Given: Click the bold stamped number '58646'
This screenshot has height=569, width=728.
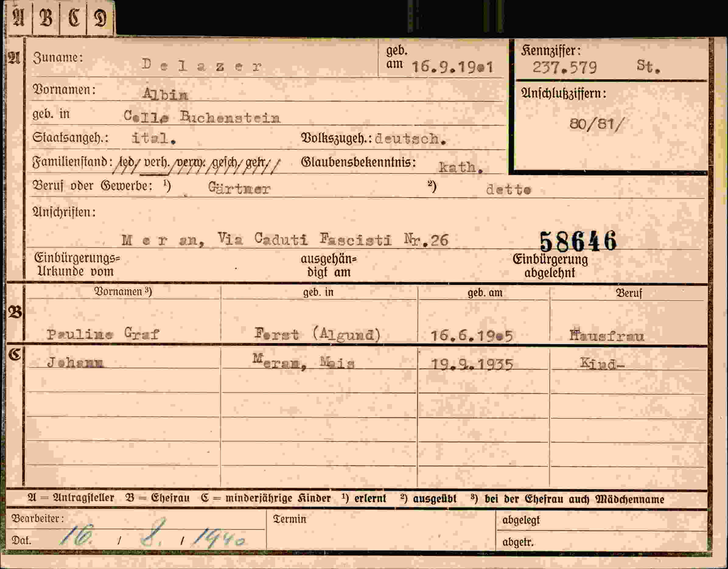Looking at the screenshot, I should pyautogui.click(x=578, y=241).
